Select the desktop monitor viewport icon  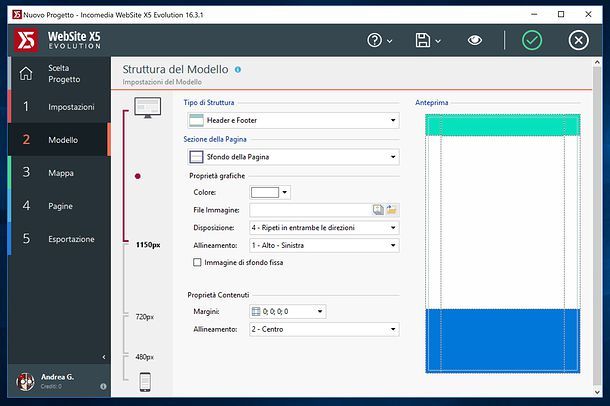147,107
